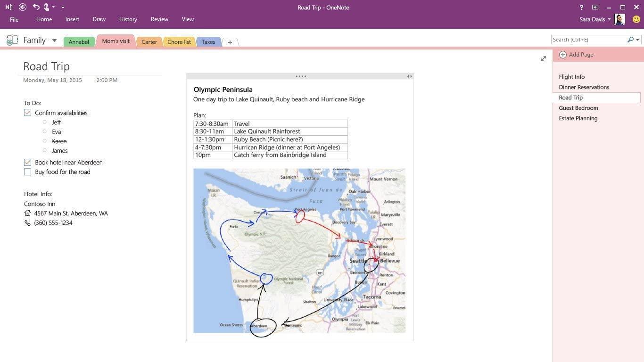
Task: Uncheck the Confirm availabilities to-do box
Action: pos(27,112)
